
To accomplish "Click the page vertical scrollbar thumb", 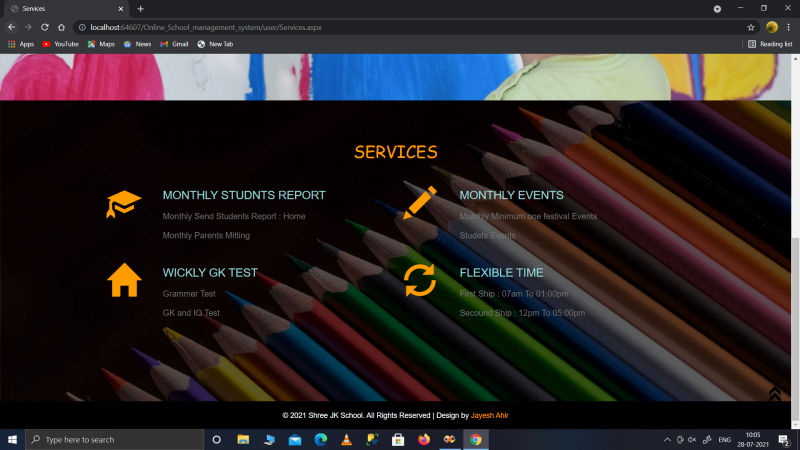I will [x=795, y=328].
